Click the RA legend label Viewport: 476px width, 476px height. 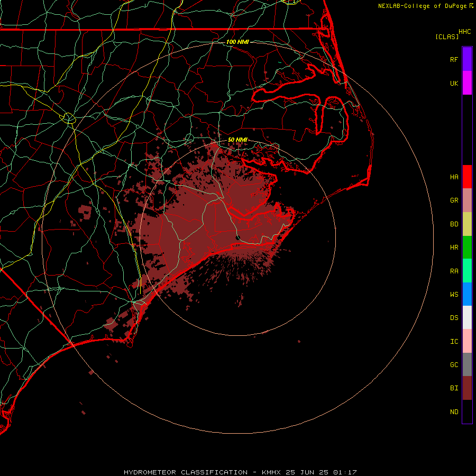click(454, 271)
